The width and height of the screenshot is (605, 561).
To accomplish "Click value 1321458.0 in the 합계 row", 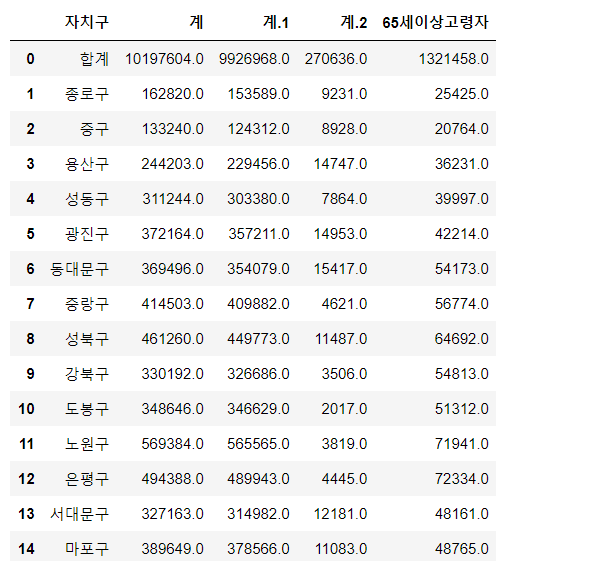I will pos(454,59).
